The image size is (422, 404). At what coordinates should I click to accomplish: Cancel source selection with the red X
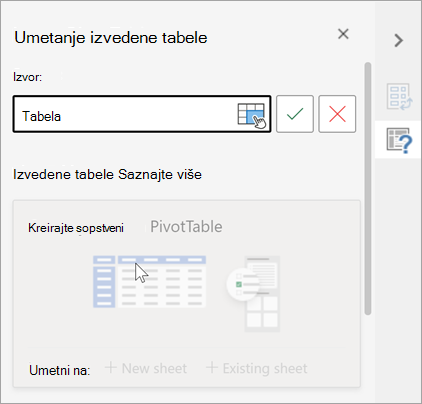[337, 114]
